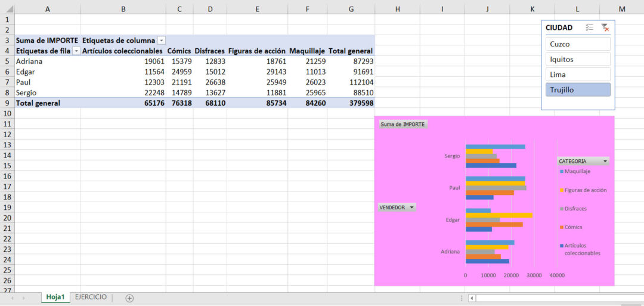Open Etiquetas de fila filter dropdown
The height and width of the screenshot is (306, 644).
76,51
